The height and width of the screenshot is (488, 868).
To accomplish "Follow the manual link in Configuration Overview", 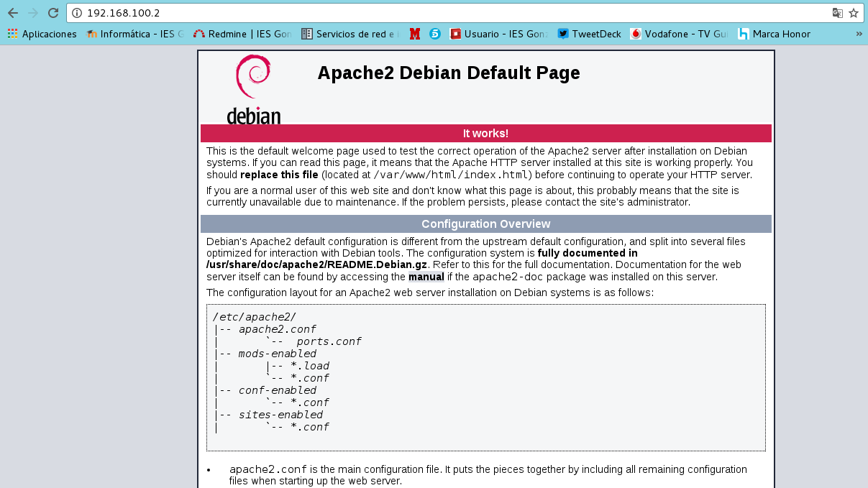I will coord(426,277).
